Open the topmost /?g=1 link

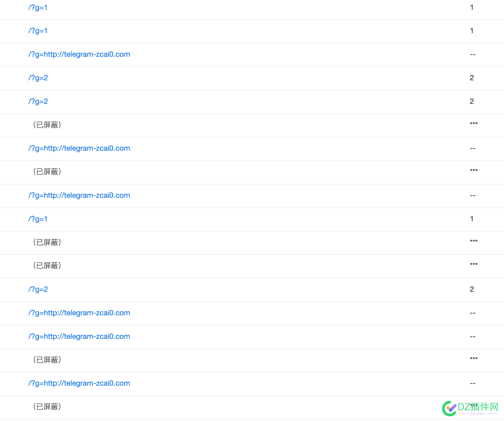(38, 7)
